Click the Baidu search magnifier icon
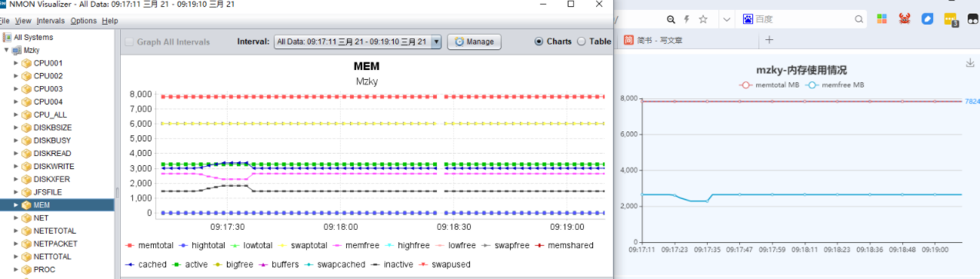 click(x=858, y=19)
